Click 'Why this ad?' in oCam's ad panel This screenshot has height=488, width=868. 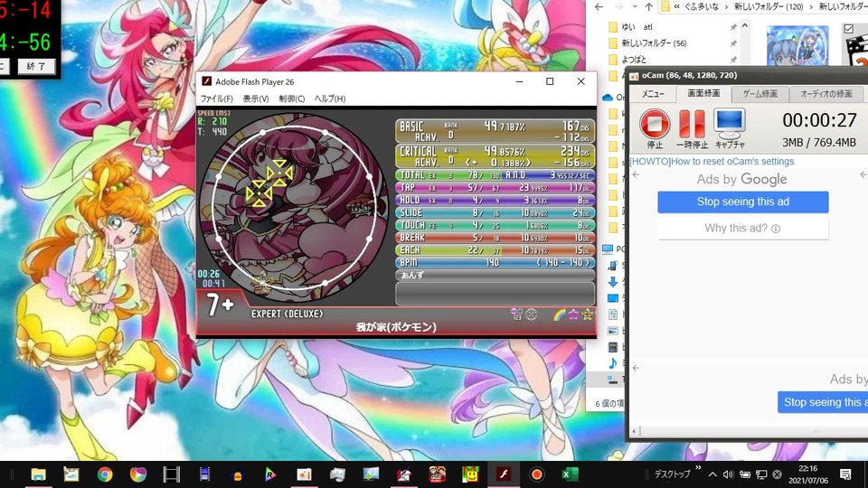tap(743, 228)
